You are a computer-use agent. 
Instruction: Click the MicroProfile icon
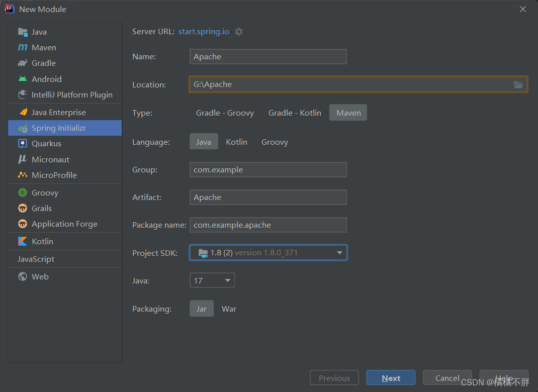point(23,175)
